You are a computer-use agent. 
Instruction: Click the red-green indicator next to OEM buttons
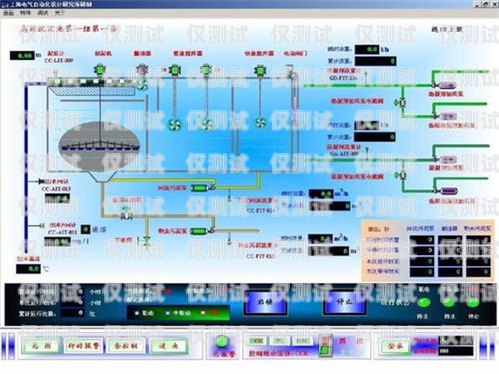tap(326, 345)
